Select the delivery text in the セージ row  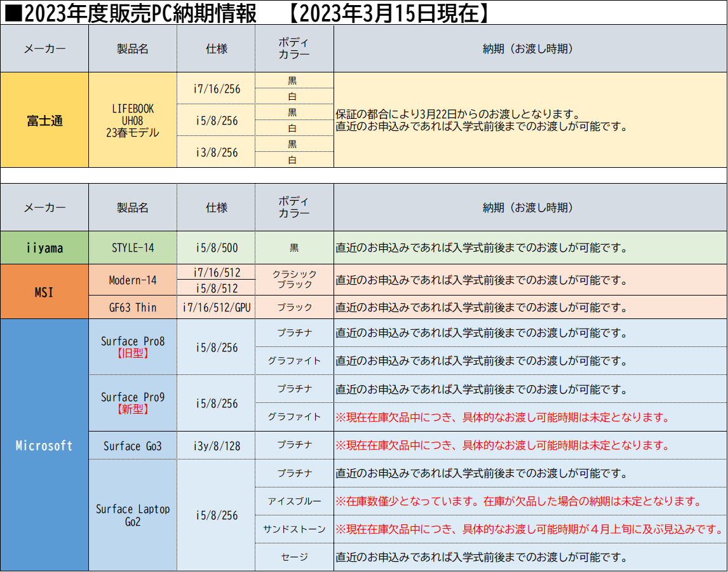(x=482, y=557)
